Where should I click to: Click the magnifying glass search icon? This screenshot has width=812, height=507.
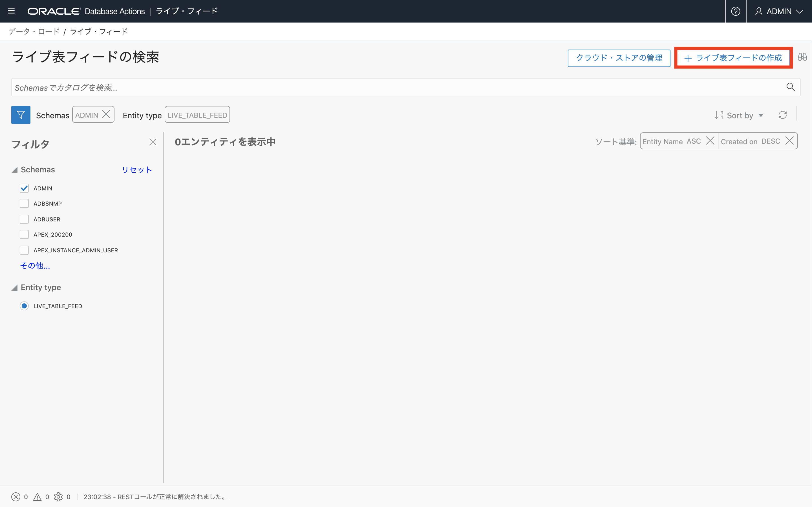coord(791,87)
